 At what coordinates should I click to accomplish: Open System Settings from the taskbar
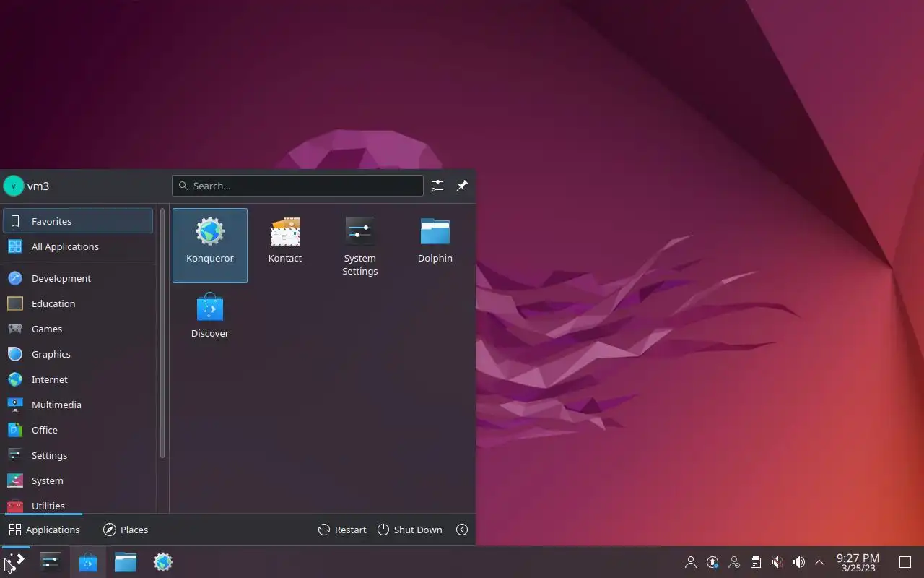51,562
